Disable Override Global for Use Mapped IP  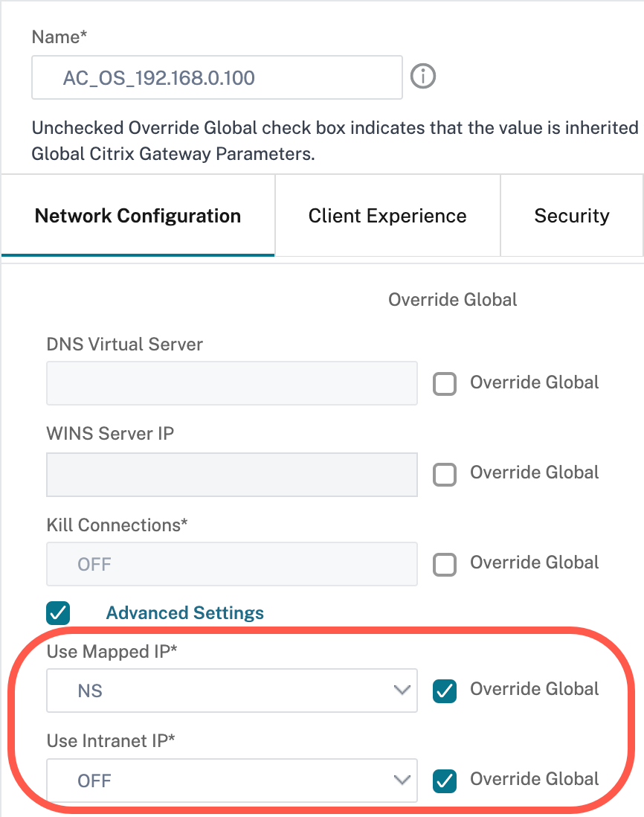445,691
